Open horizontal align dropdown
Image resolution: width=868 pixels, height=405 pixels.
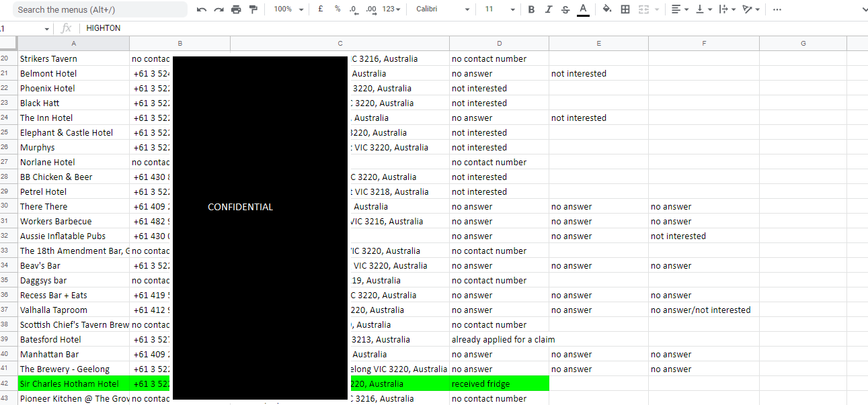coord(680,9)
